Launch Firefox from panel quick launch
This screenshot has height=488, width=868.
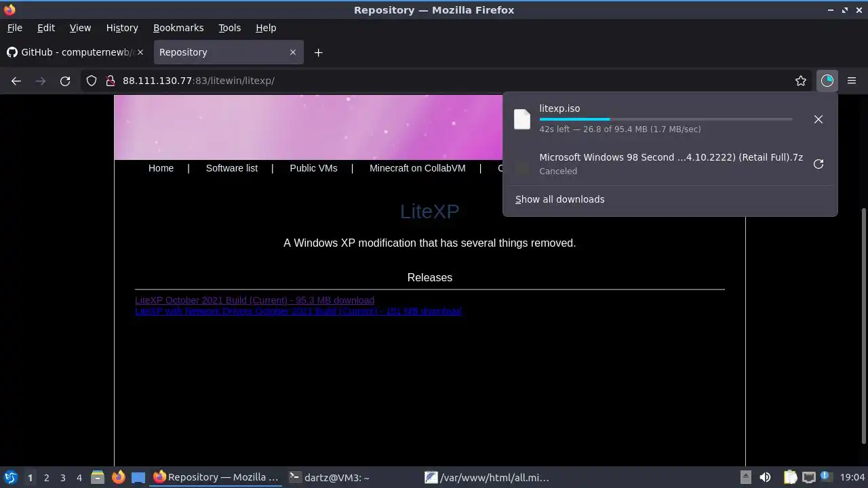[x=118, y=477]
